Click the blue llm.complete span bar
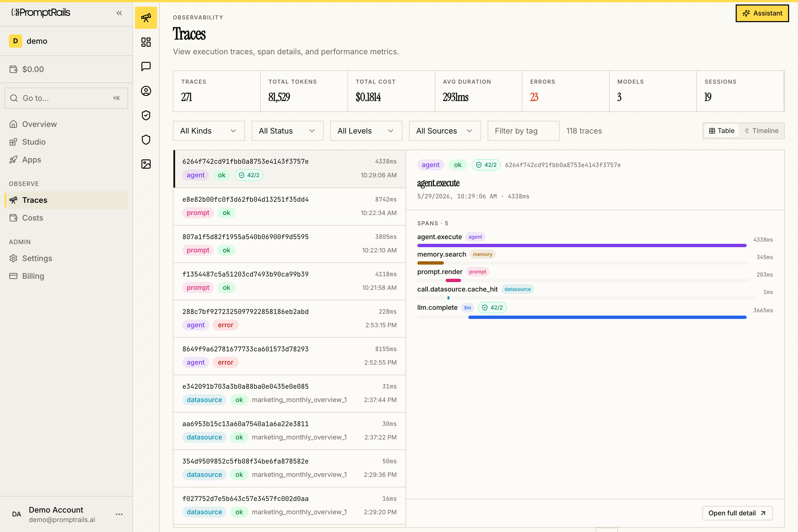This screenshot has height=532, width=798. click(x=607, y=317)
